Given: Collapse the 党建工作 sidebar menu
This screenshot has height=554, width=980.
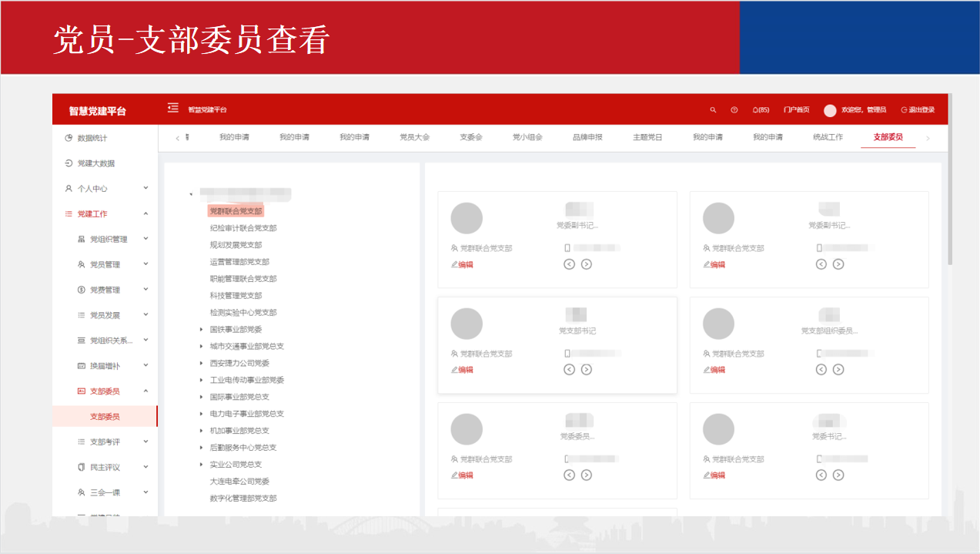Looking at the screenshot, I should [145, 214].
